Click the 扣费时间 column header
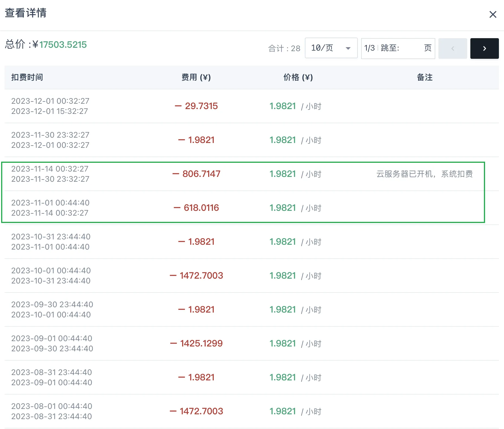 coord(27,77)
